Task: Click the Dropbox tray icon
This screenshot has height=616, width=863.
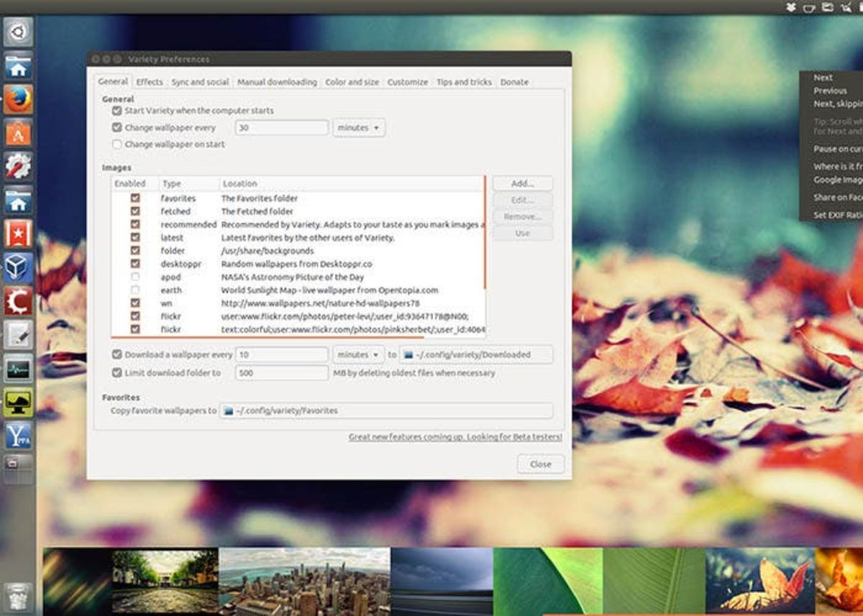Action: (x=790, y=7)
